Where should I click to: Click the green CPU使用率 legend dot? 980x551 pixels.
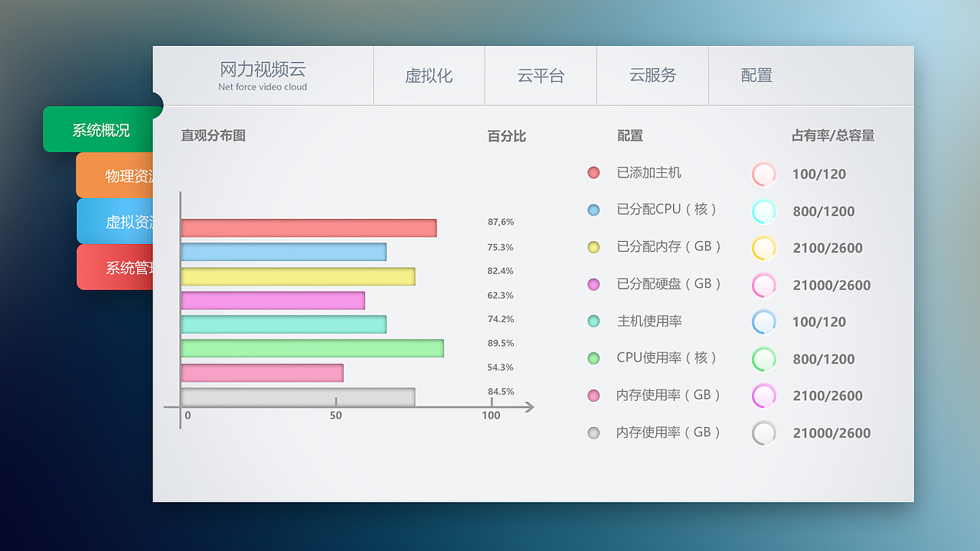click(x=594, y=358)
